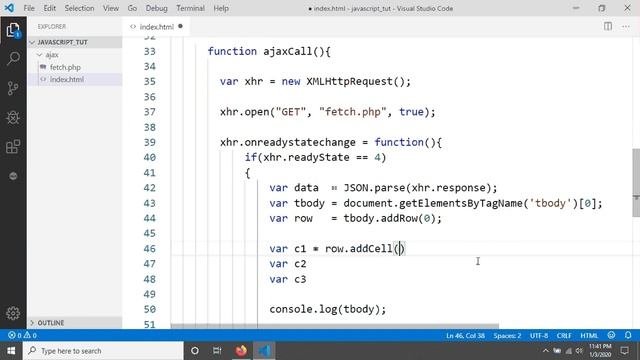Screen dimensions: 640x360
Task: Click the Type here to search box
Action: pos(103,351)
